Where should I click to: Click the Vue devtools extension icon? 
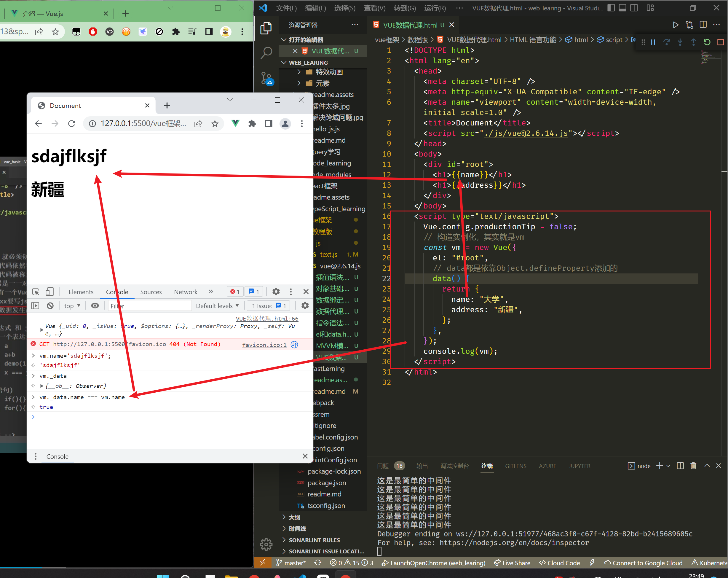(235, 124)
